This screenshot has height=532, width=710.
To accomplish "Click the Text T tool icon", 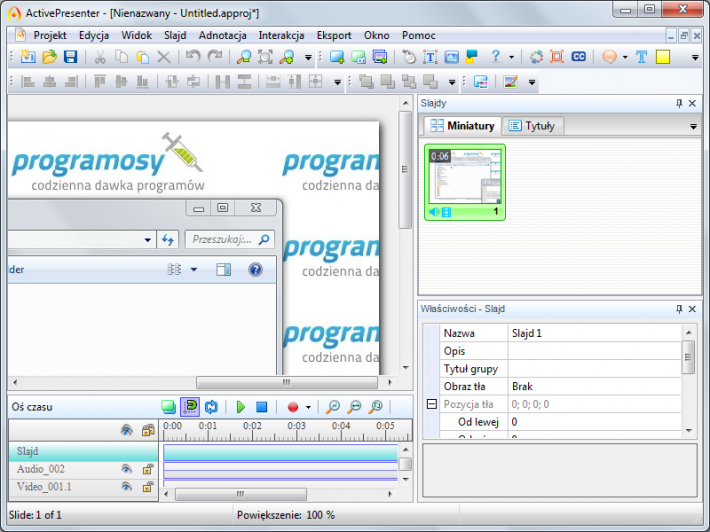I will [641, 57].
